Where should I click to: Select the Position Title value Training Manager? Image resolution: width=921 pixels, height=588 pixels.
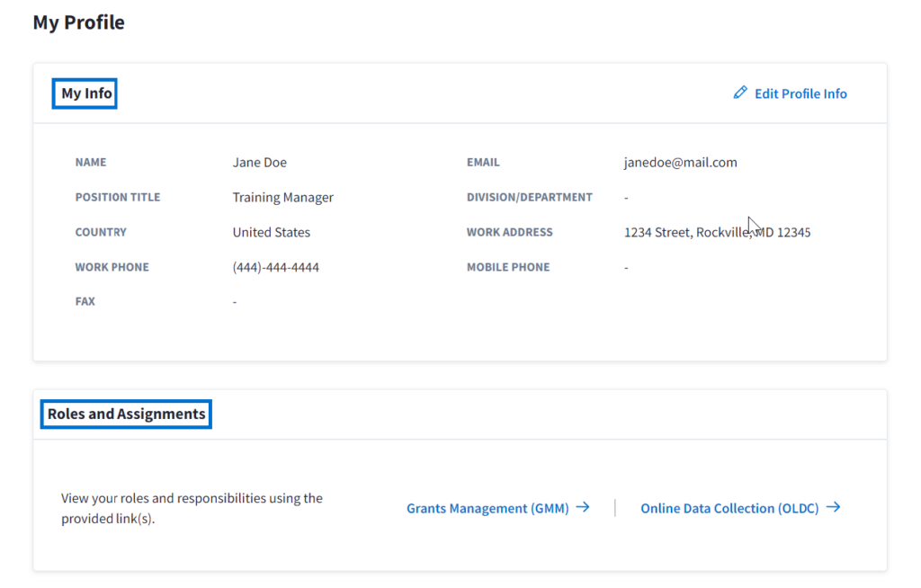(281, 197)
